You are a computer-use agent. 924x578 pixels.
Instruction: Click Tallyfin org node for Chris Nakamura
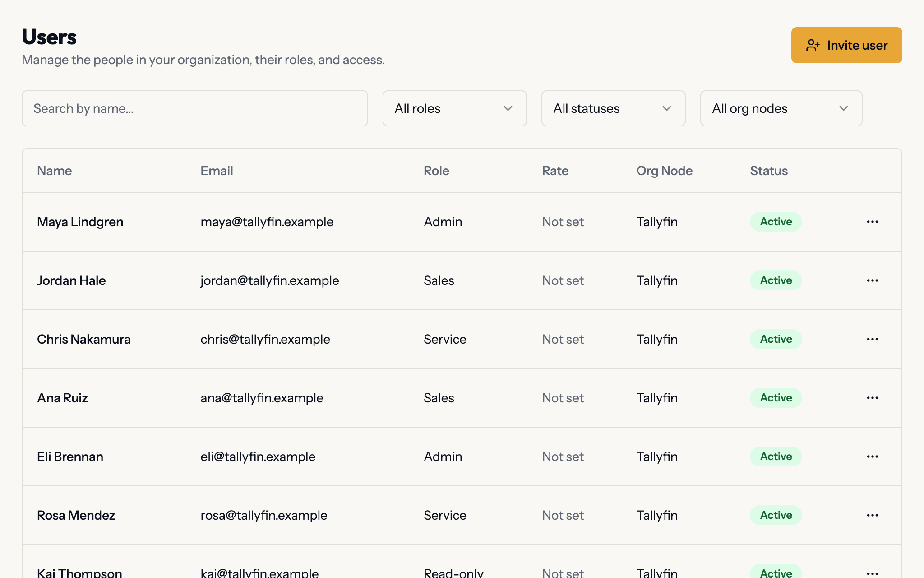point(657,339)
